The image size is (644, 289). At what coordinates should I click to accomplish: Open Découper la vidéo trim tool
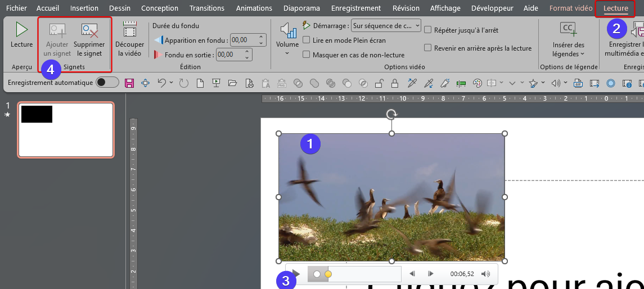pyautogui.click(x=129, y=39)
